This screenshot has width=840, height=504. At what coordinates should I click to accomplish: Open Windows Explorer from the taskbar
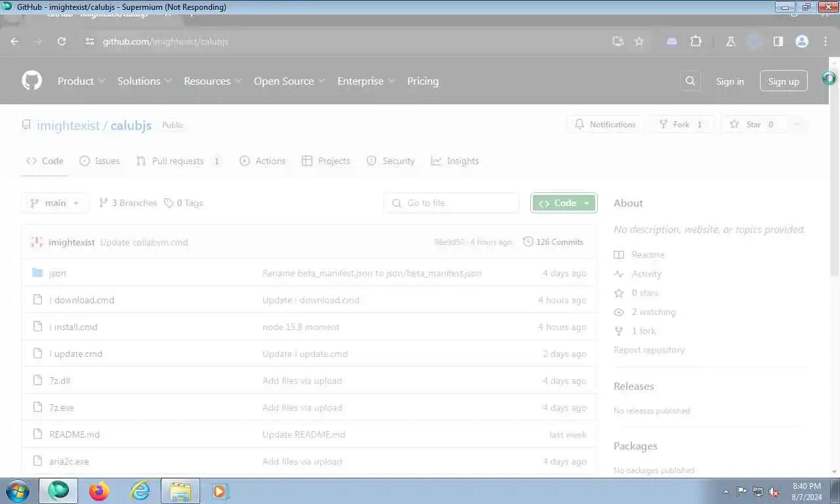[x=180, y=491]
